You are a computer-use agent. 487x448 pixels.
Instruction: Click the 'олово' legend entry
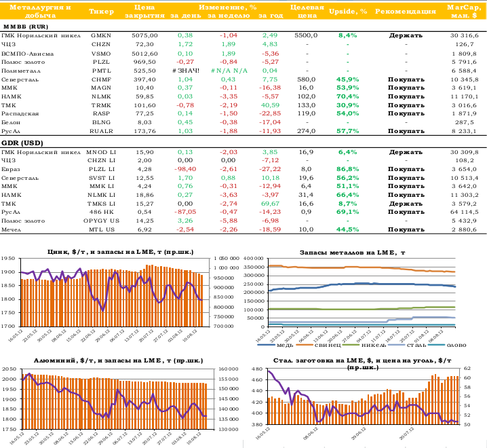tap(447, 345)
